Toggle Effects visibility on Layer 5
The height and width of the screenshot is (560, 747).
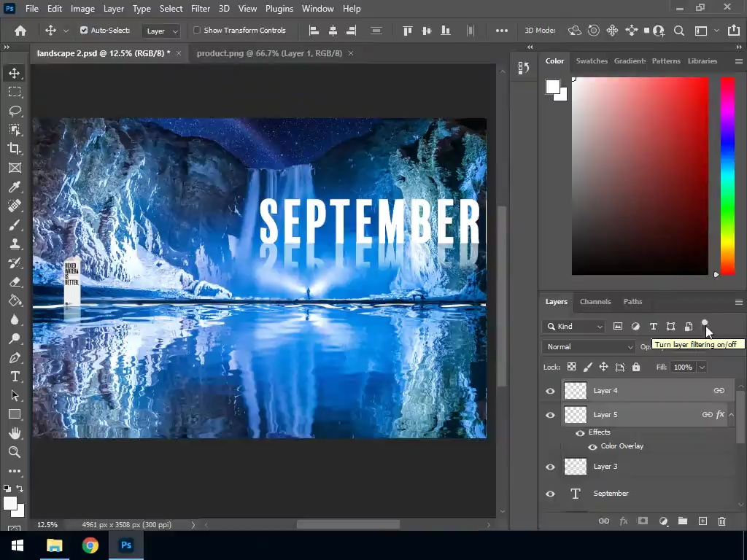(580, 433)
